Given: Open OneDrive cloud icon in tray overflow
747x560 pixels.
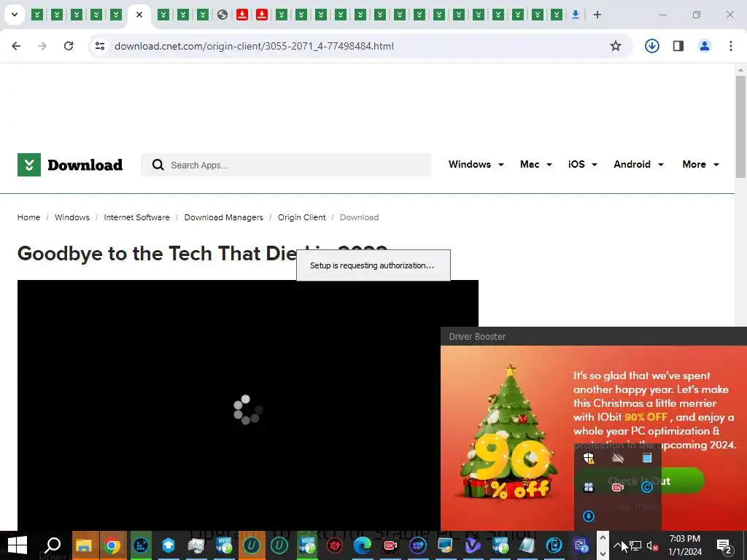Looking at the screenshot, I should tap(618, 458).
